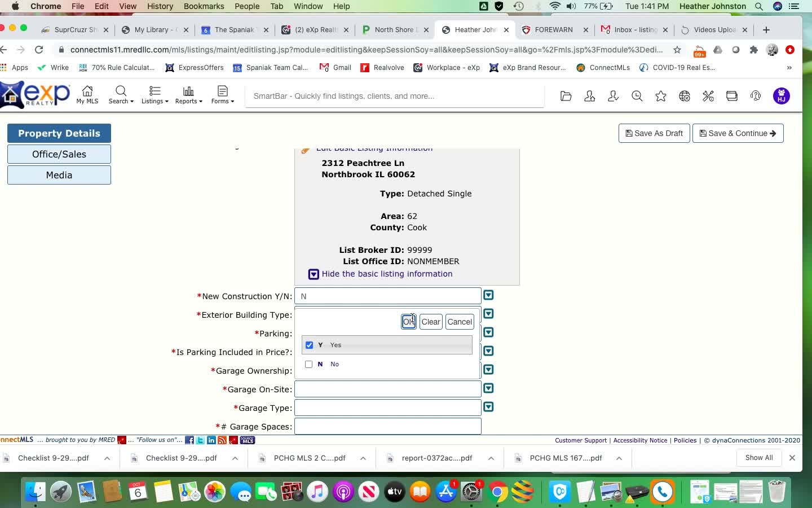Switch to the Office/Sales tab
Image resolution: width=812 pixels, height=508 pixels.
[x=59, y=154]
